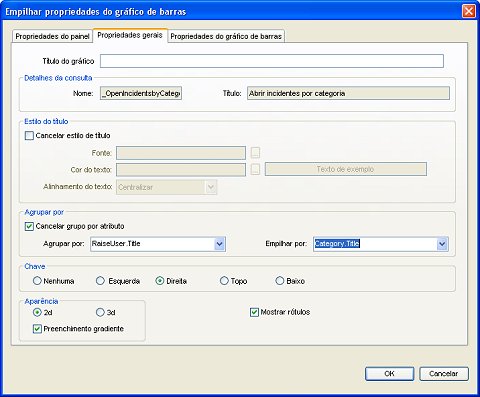The width and height of the screenshot is (480, 397).
Task: Enable Cancelar estilo de título checkbox
Action: coord(29,136)
